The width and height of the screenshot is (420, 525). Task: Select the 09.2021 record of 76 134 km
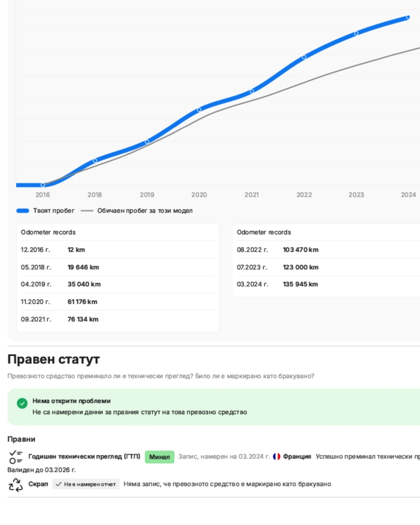click(118, 319)
